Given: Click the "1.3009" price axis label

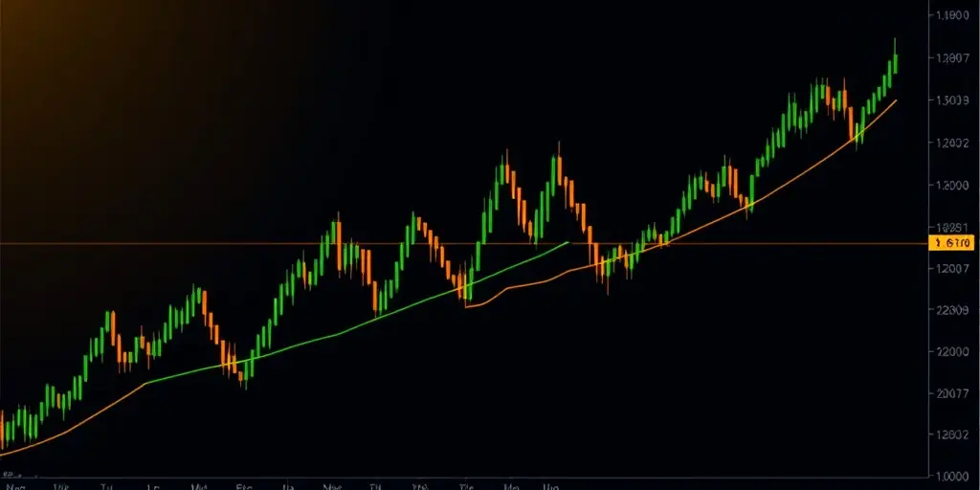Looking at the screenshot, I should pos(954,100).
